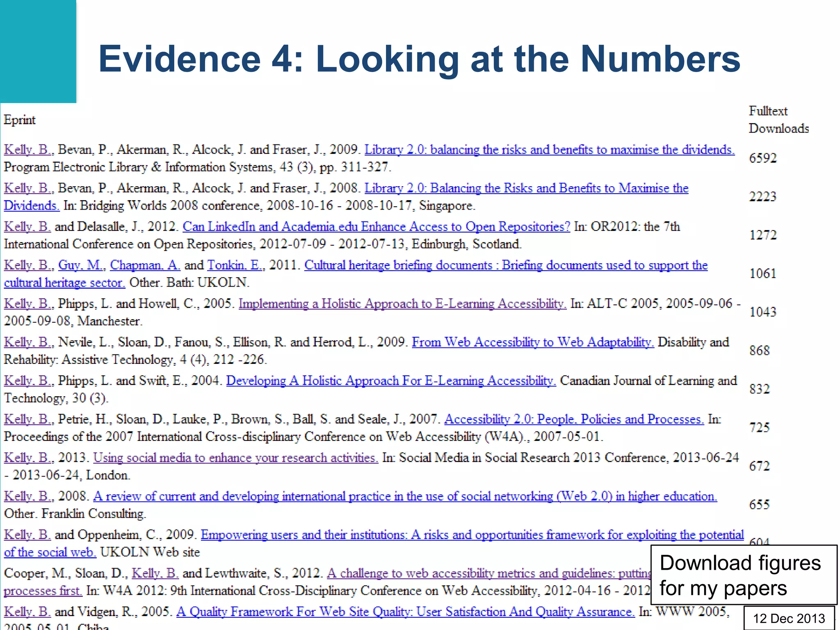This screenshot has height=630, width=840.
Task: Open 'Empowering users and their institutions' link
Action: pyautogui.click(x=472, y=535)
